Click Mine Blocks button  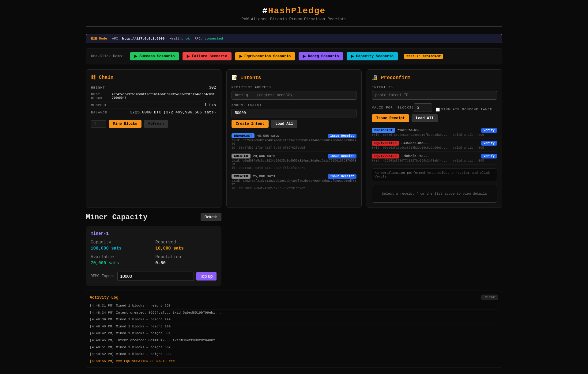pos(125,124)
